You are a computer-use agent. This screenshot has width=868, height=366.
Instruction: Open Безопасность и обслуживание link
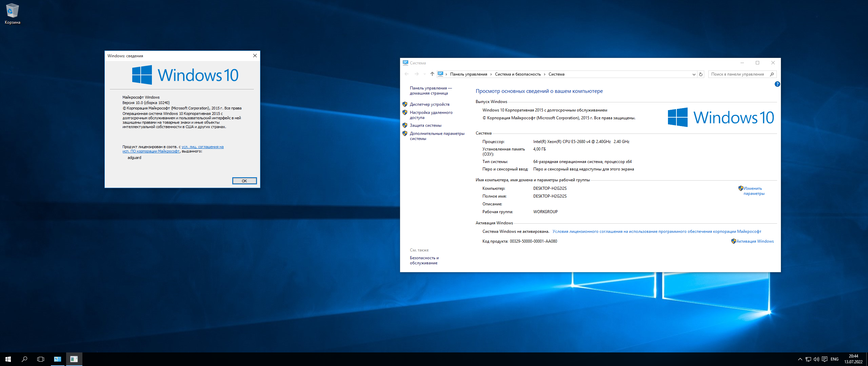(424, 260)
